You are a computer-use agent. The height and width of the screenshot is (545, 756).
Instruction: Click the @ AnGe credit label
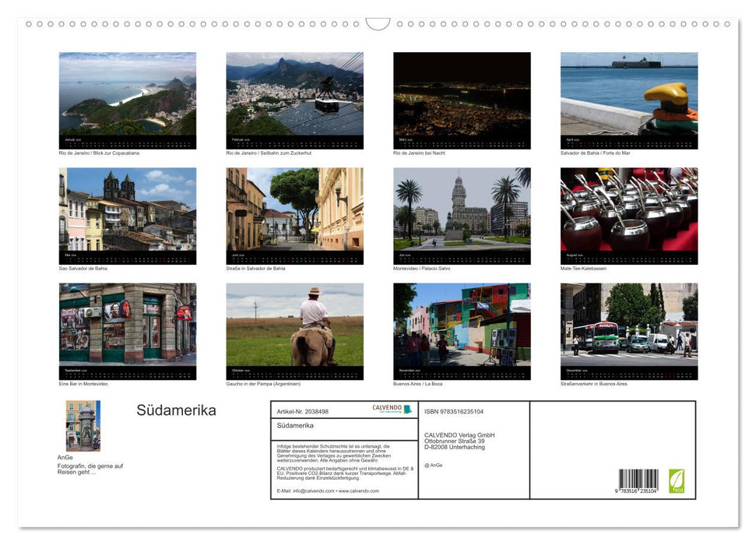tap(432, 464)
